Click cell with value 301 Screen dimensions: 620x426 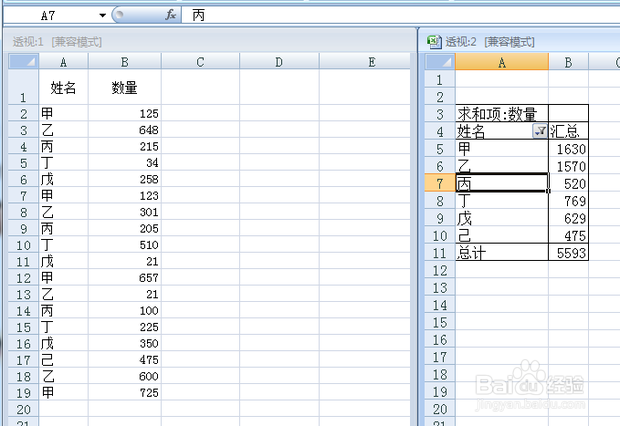pyautogui.click(x=125, y=212)
